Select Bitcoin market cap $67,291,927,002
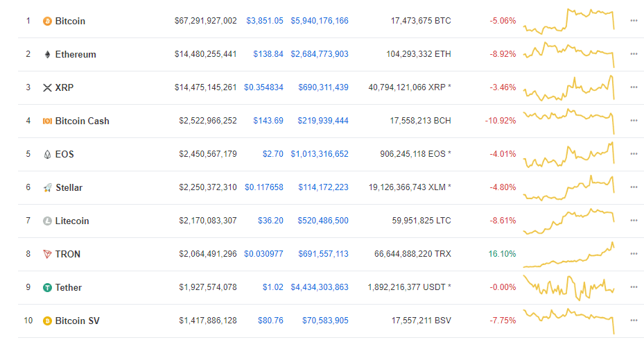This screenshot has width=644, height=340. (x=206, y=21)
